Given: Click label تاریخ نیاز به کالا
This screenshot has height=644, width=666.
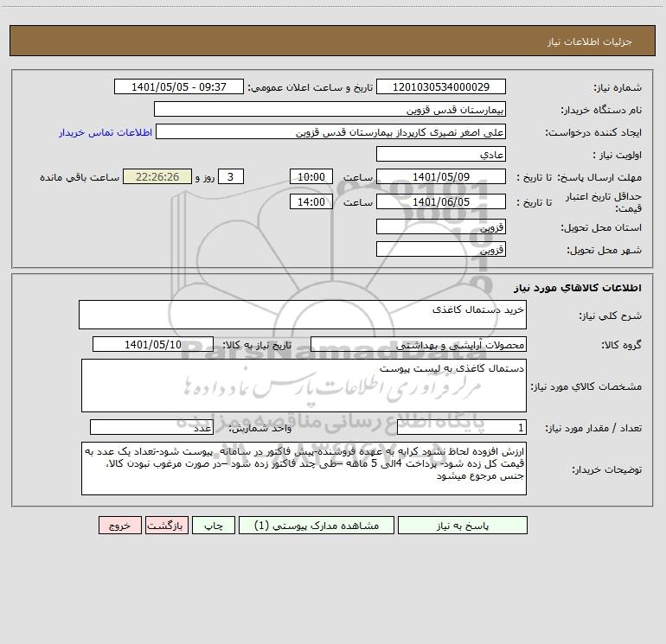Looking at the screenshot, I should tap(257, 345).
